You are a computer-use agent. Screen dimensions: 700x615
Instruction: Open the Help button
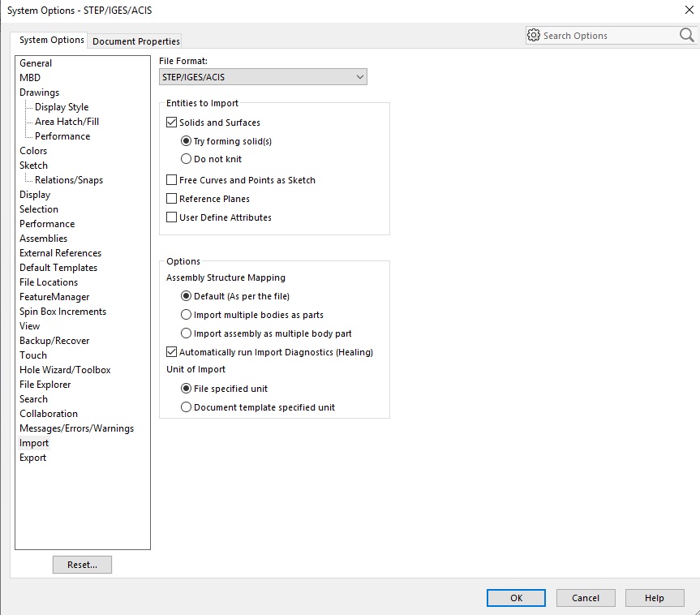655,598
